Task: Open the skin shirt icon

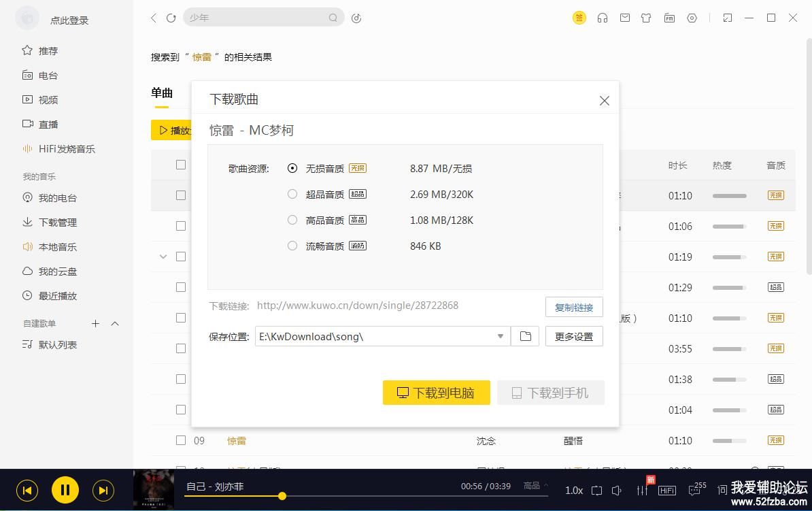Action: coord(646,18)
